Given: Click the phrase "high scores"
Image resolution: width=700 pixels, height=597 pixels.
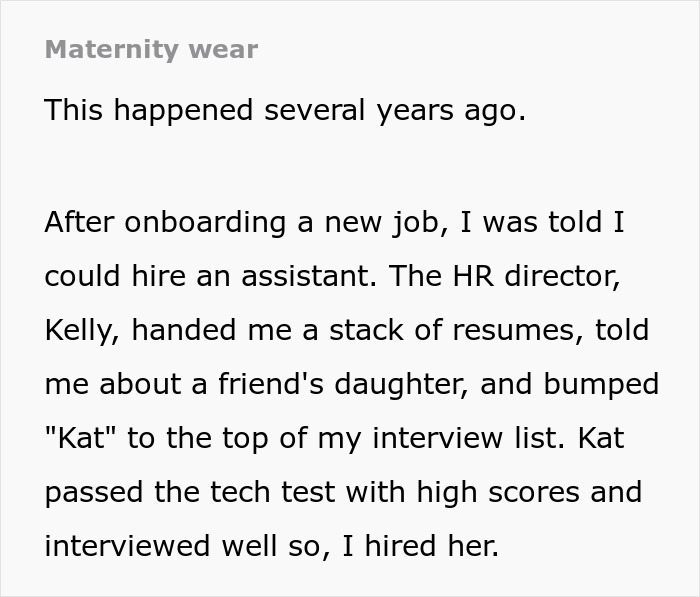Looking at the screenshot, I should (489, 492).
